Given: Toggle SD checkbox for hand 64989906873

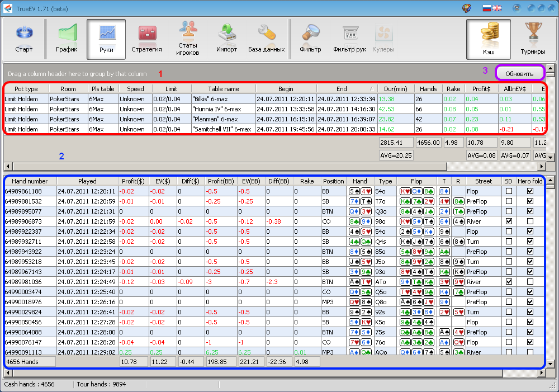Looking at the screenshot, I should [509, 221].
